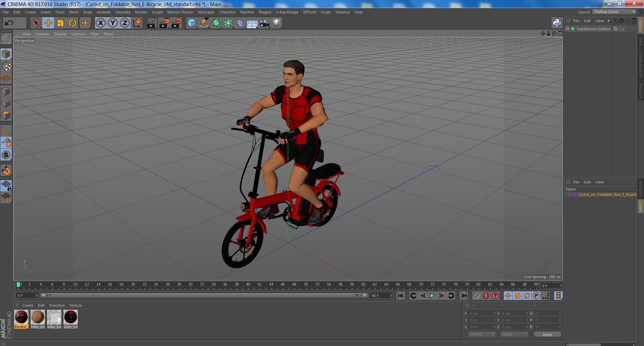Image resolution: width=644 pixels, height=346 pixels.
Task: Expand the Subdivision Surface object tree
Action: coord(567,29)
